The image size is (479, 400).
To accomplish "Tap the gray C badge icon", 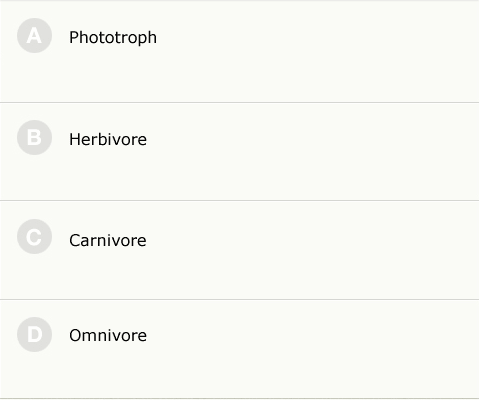I will 34,237.
